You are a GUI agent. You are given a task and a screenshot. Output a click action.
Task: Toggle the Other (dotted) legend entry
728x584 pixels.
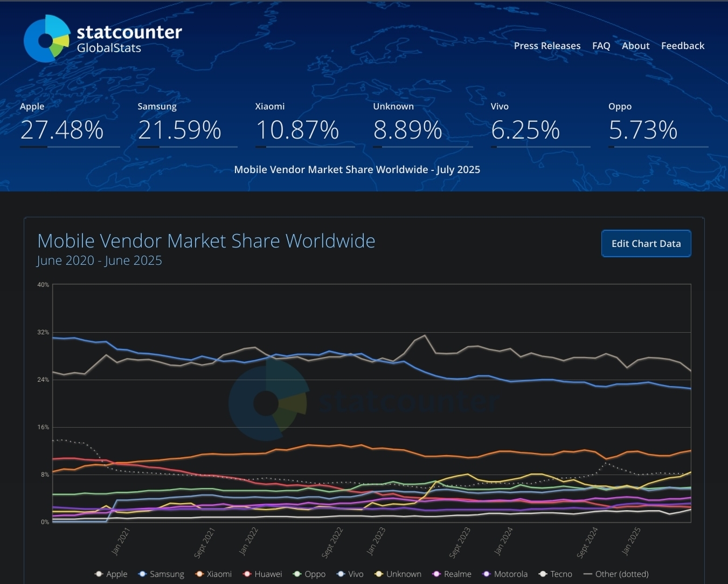615,574
